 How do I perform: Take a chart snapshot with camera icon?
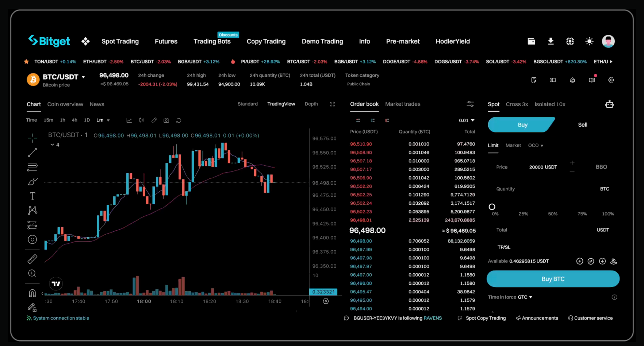(166, 120)
